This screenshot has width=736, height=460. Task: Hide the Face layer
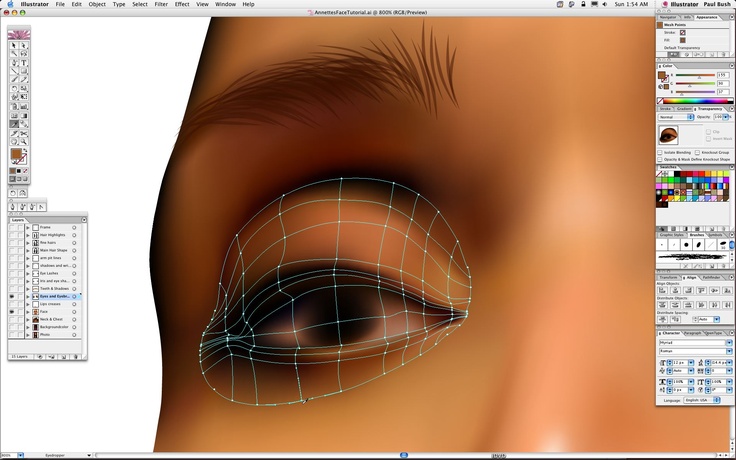[x=11, y=312]
